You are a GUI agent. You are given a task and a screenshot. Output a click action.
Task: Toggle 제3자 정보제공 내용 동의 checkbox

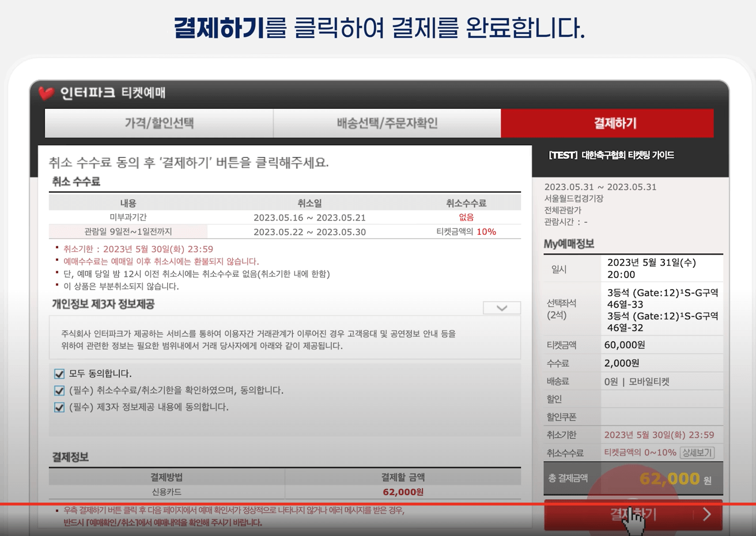click(x=59, y=407)
